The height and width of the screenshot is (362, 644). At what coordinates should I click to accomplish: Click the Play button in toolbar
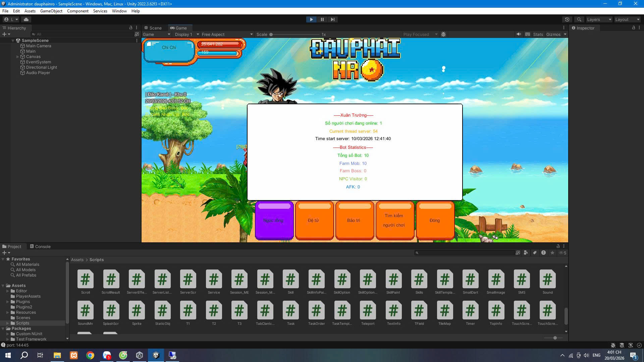coord(311,19)
